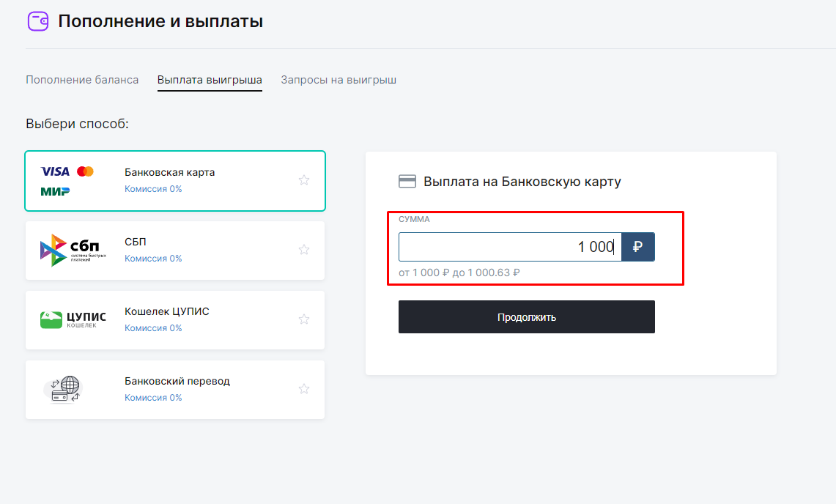Switch to the Пополнение баланса tab
The height and width of the screenshot is (504, 836).
coord(82,79)
